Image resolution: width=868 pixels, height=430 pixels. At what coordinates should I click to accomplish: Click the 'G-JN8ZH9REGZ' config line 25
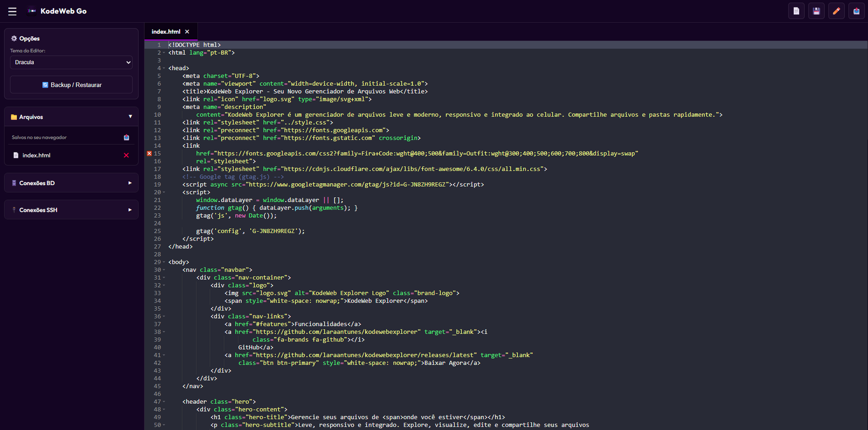point(251,231)
